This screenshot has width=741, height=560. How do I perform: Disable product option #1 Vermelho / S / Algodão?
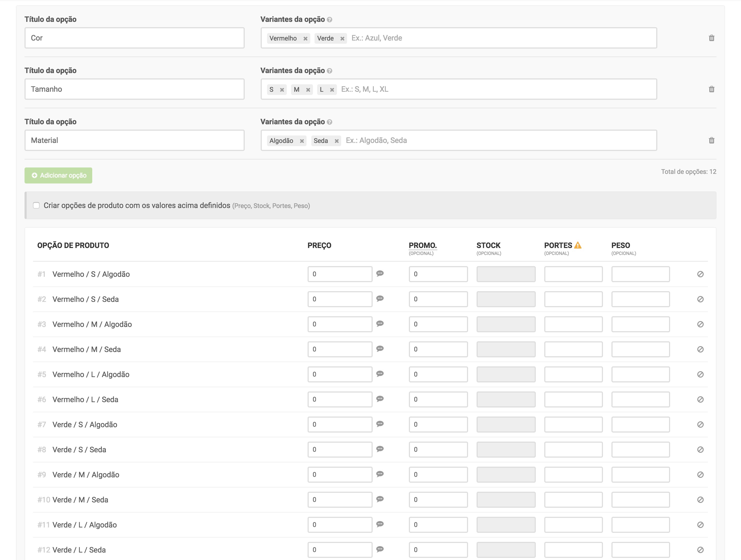pyautogui.click(x=700, y=274)
